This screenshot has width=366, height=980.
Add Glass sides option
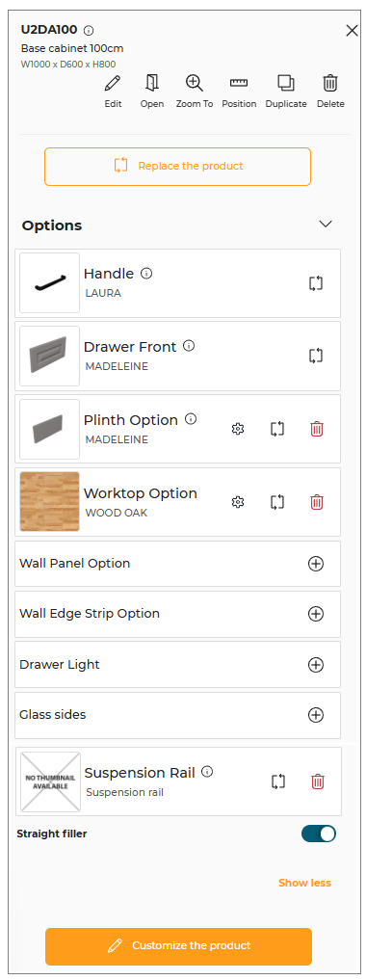tap(316, 715)
